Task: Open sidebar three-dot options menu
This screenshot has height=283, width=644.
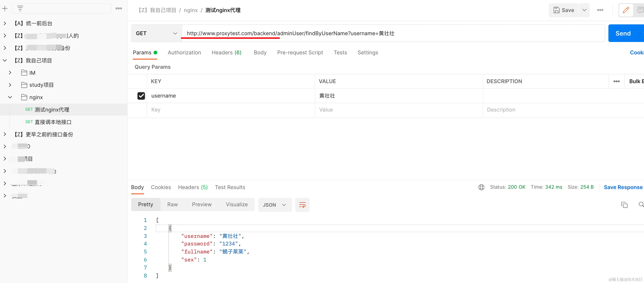Action: click(x=119, y=9)
